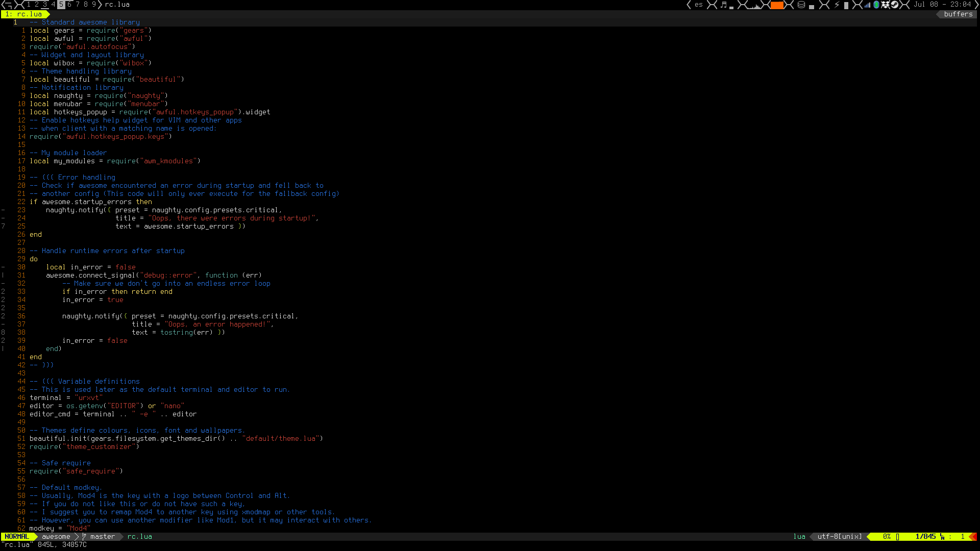Click the music note icon in the top bar
Image resolution: width=980 pixels, height=551 pixels.
click(x=723, y=5)
